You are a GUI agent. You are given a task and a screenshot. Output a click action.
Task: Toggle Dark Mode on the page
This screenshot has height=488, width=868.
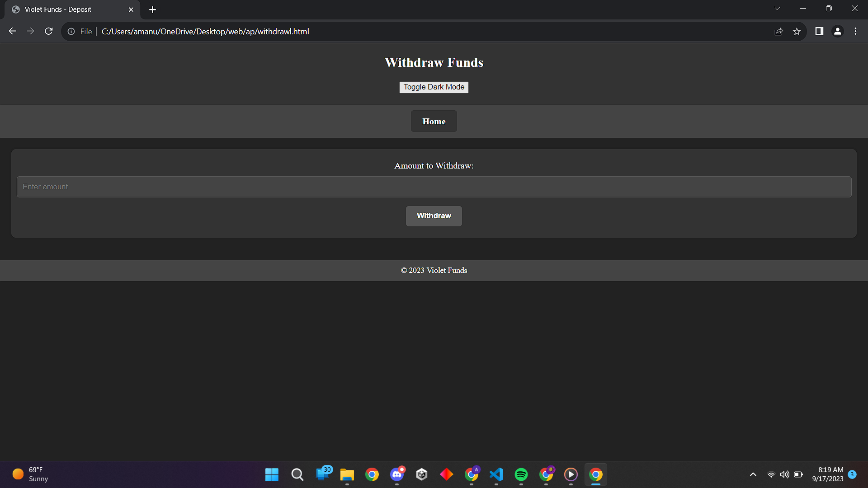(x=434, y=87)
